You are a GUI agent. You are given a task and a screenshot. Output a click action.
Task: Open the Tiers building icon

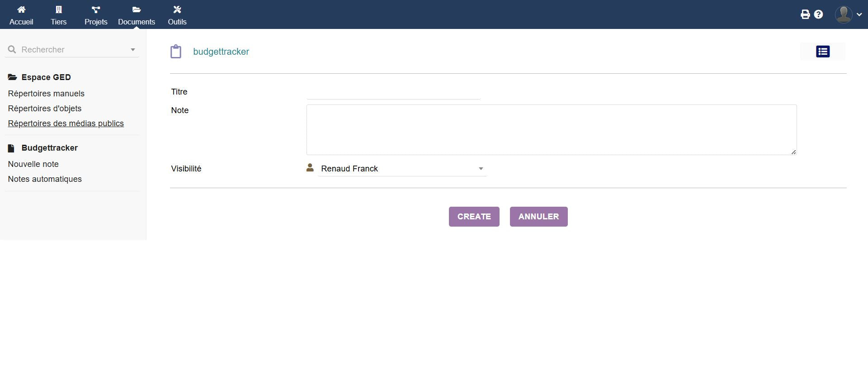[x=58, y=9]
